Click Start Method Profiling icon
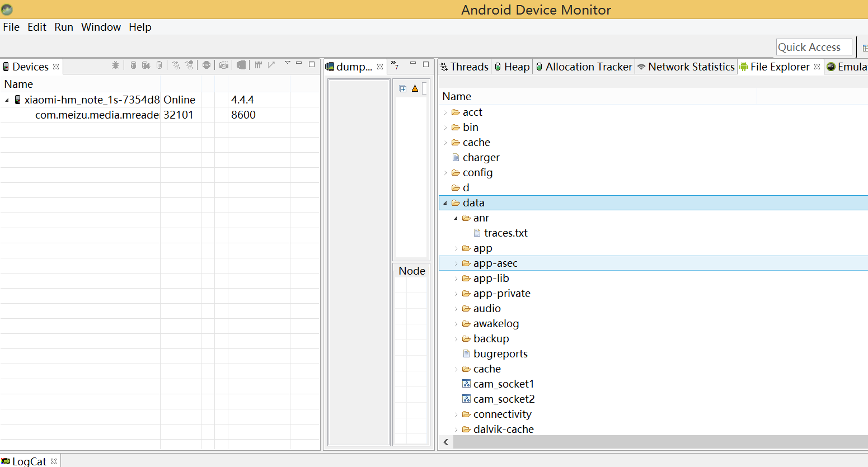 point(189,65)
